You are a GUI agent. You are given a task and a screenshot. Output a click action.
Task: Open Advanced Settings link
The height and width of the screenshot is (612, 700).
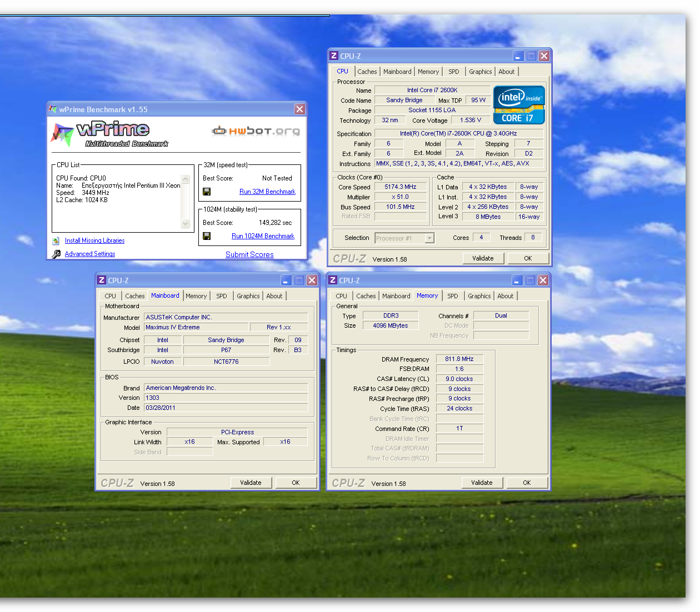[90, 254]
